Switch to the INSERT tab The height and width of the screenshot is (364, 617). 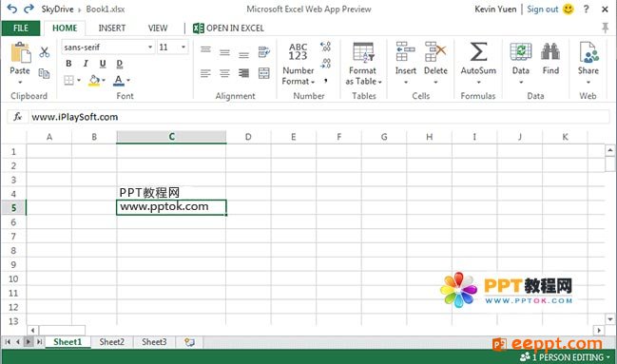pyautogui.click(x=112, y=28)
